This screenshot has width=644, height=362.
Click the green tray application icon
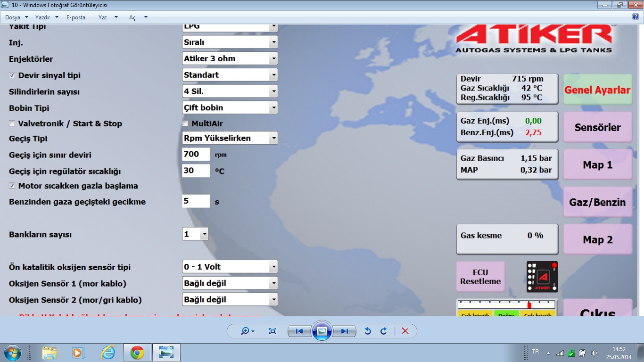571,353
